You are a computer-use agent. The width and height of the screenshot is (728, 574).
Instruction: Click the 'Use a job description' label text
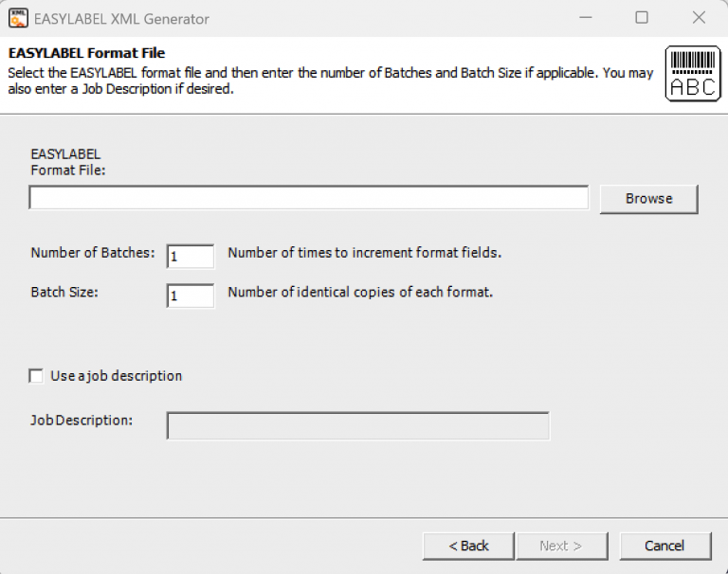pos(116,376)
